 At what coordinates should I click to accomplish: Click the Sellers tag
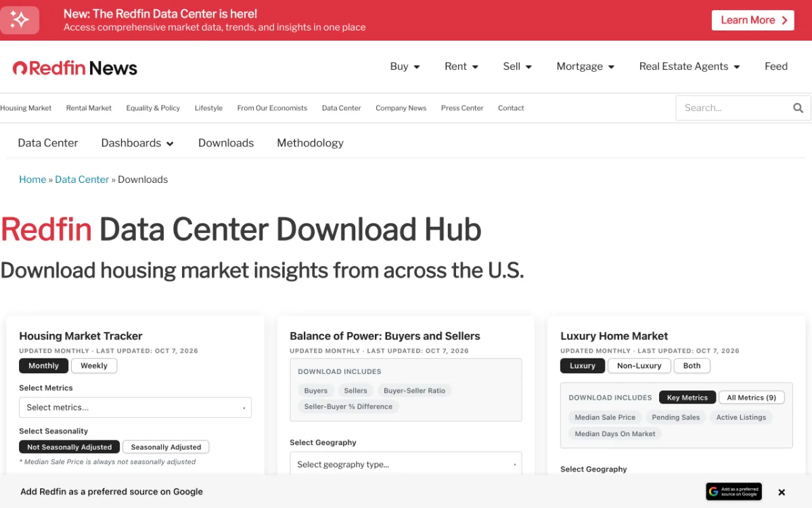(355, 391)
